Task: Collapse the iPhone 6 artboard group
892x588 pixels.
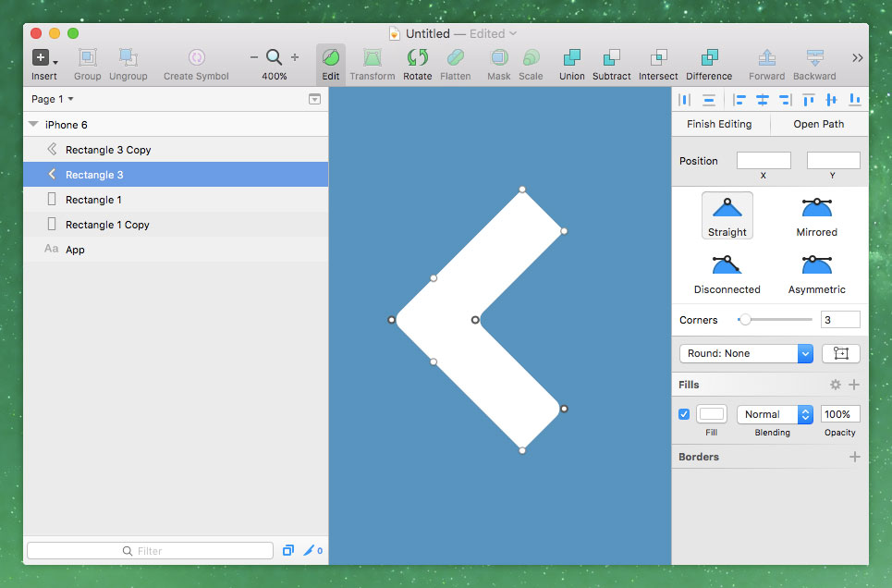Action: coord(33,125)
